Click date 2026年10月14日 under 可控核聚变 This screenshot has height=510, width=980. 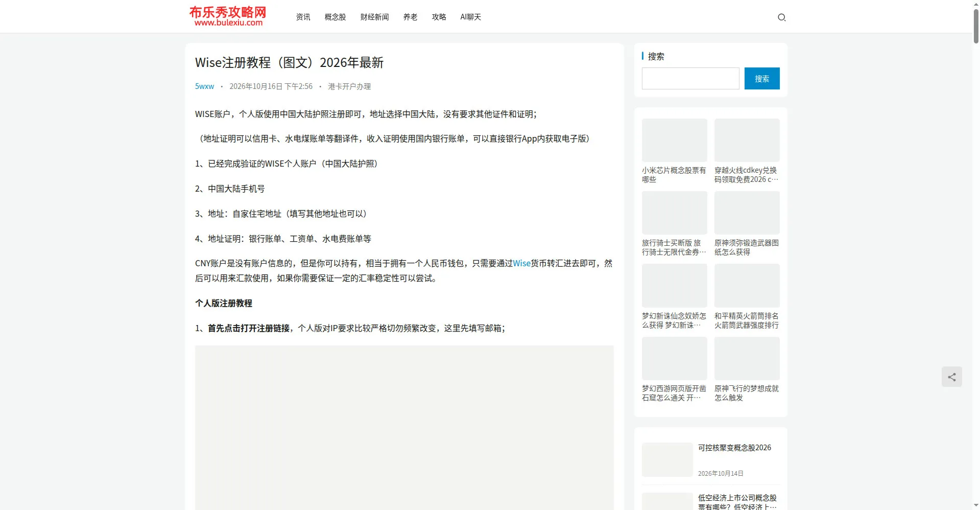pos(721,474)
